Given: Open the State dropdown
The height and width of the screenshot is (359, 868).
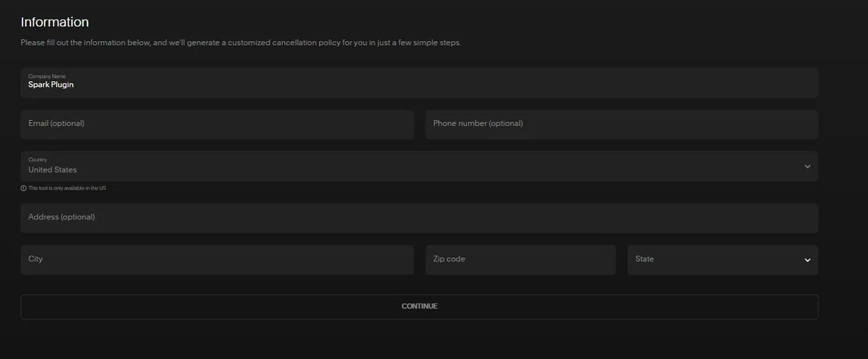Looking at the screenshot, I should (723, 260).
